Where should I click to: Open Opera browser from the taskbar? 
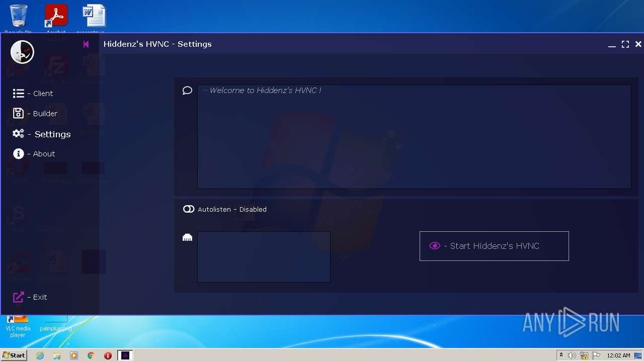click(x=108, y=355)
